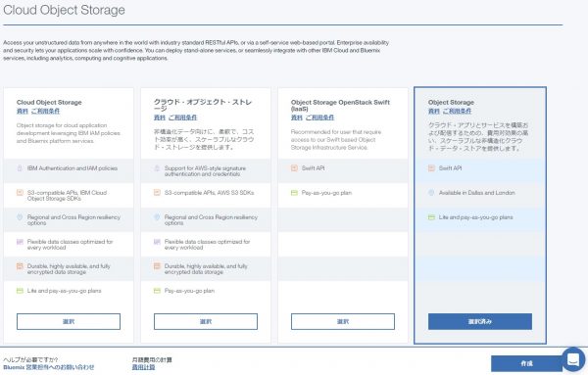
Task: Click the second card's flexible data classes icon
Action: tap(157, 242)
